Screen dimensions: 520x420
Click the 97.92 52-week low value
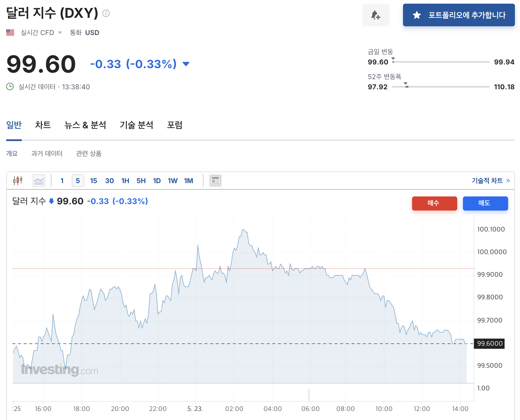click(378, 87)
